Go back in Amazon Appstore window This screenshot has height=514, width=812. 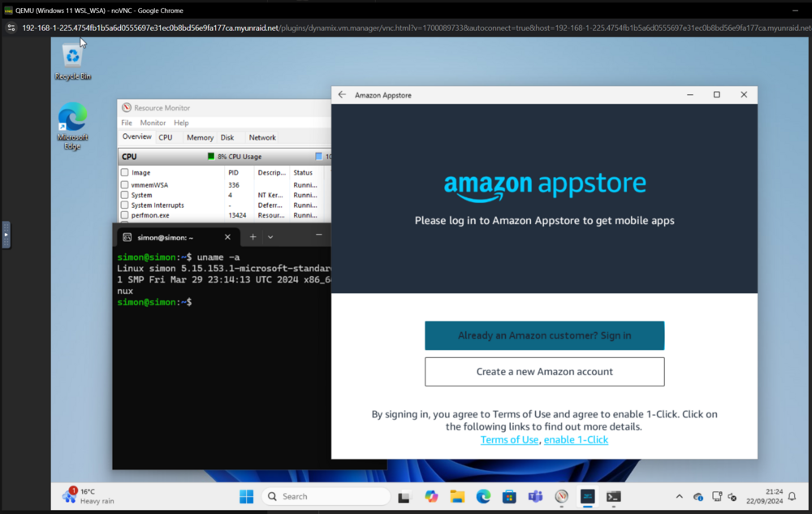[342, 95]
